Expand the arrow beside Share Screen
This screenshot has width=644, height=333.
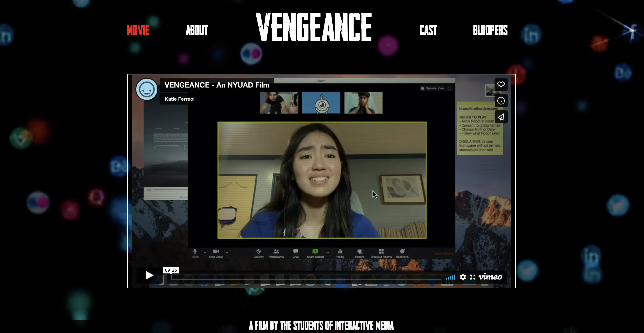[327, 252]
